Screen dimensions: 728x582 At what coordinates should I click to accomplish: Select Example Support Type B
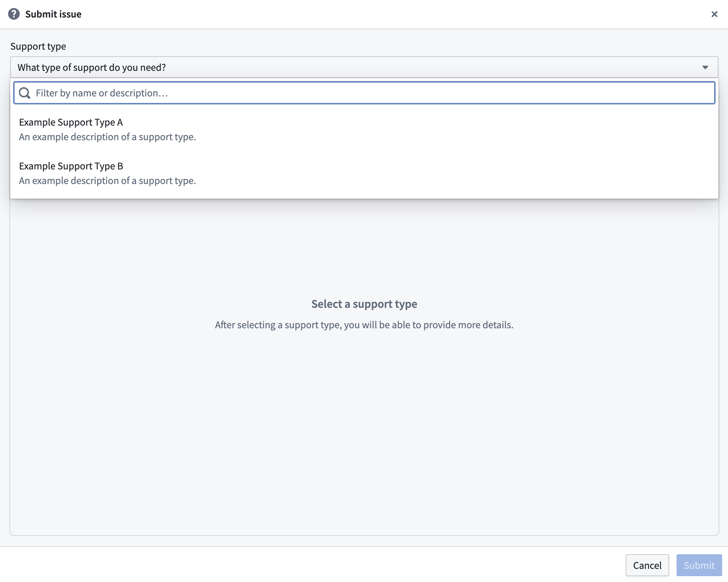[x=364, y=173]
